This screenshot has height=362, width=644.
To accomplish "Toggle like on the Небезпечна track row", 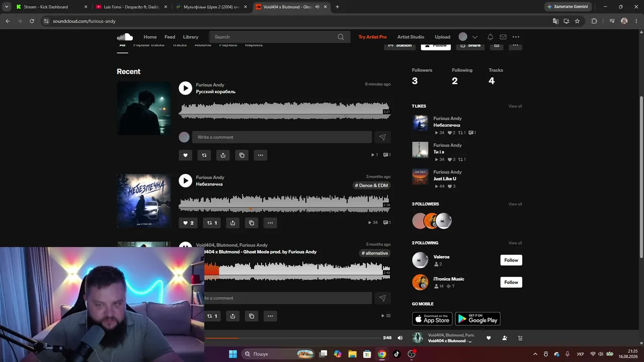I will tap(188, 223).
